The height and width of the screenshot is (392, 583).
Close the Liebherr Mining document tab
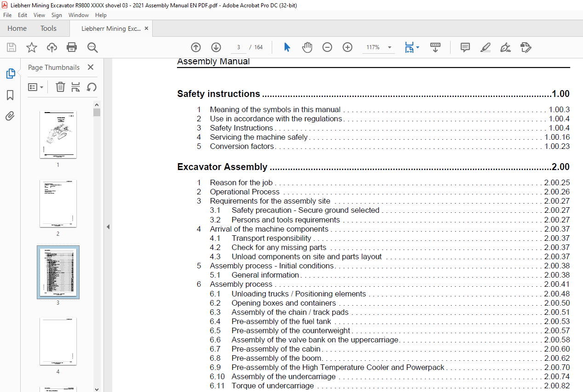point(146,28)
